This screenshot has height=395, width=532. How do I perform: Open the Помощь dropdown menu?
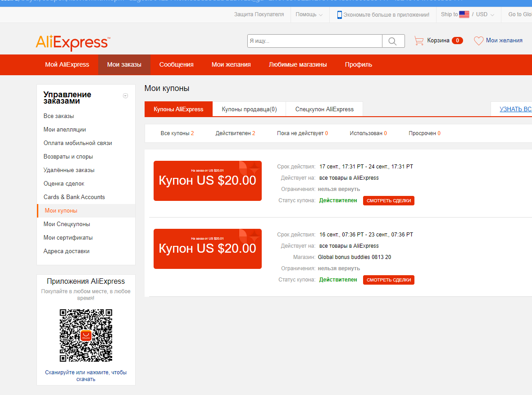click(309, 14)
